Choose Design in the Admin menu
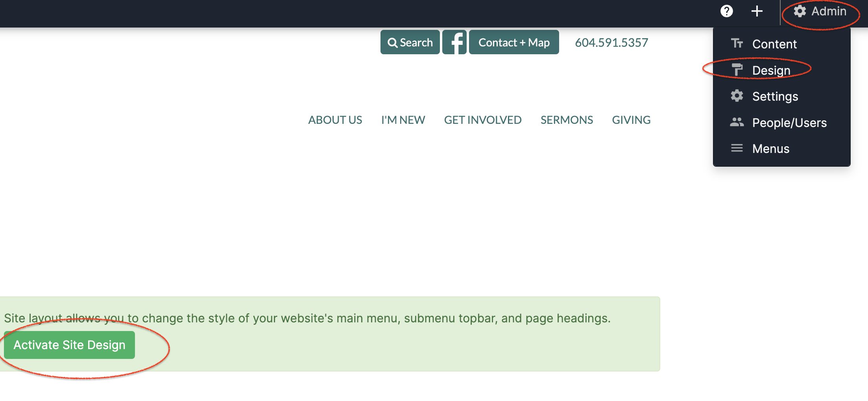This screenshot has width=868, height=401. pyautogui.click(x=781, y=70)
